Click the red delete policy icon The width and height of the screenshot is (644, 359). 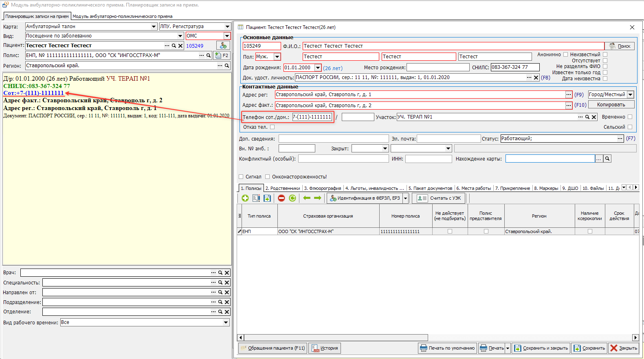tap(281, 198)
